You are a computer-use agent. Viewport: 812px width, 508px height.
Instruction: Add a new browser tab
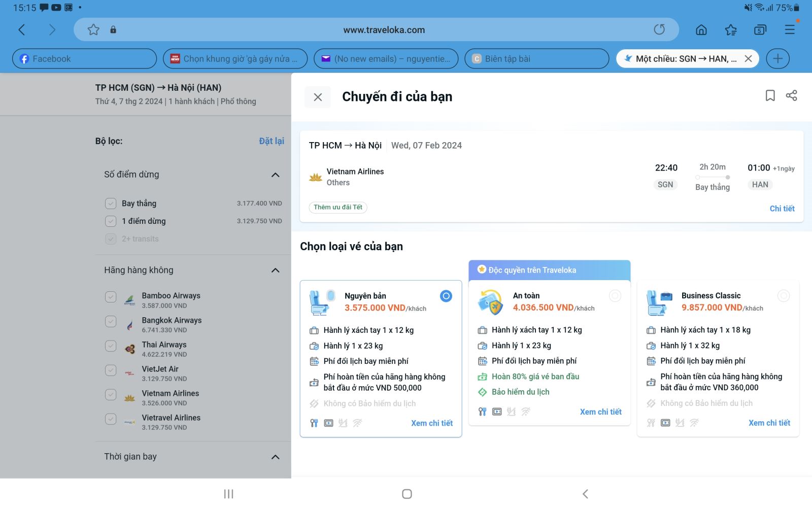pos(777,59)
